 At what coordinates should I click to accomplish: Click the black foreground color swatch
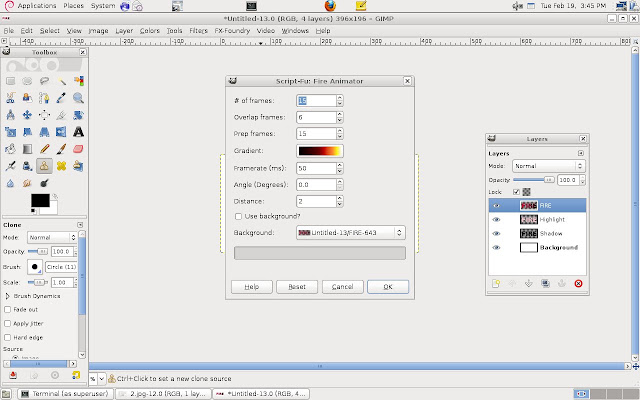[40, 200]
